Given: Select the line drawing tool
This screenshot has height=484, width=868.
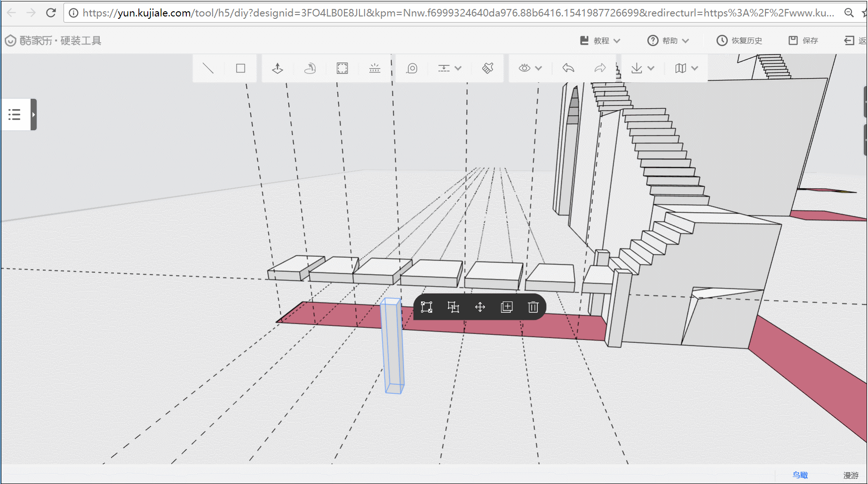Looking at the screenshot, I should pos(208,68).
